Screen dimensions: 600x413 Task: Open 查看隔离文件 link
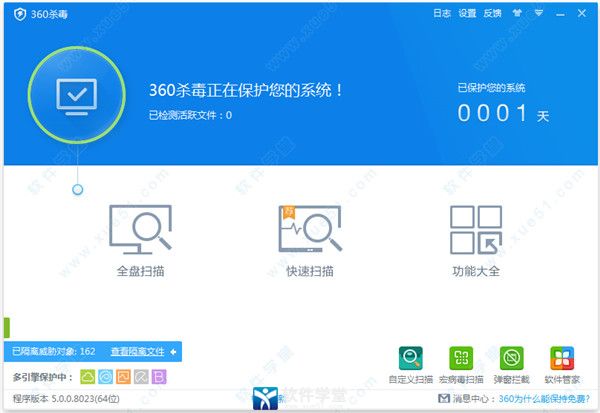[137, 351]
